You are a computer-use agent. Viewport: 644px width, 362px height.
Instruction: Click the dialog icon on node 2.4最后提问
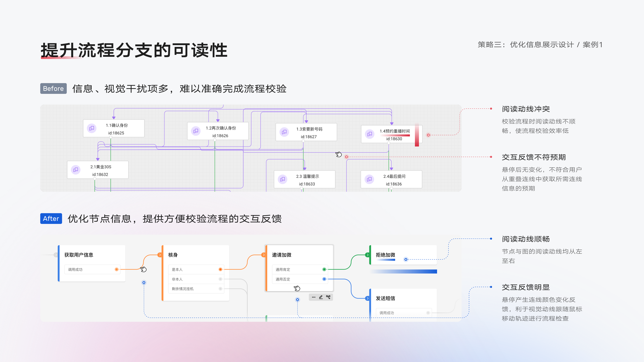click(369, 179)
